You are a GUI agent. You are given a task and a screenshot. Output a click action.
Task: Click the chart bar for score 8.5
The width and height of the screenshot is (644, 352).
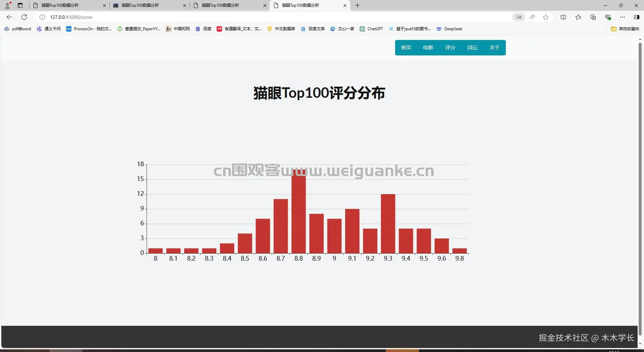(x=245, y=244)
